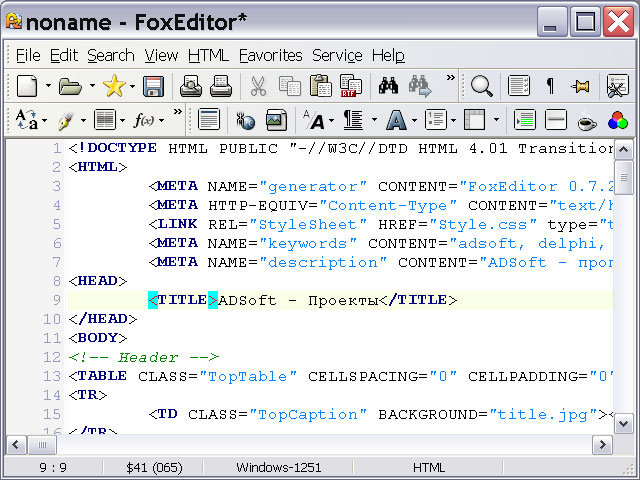
Task: Click the f(x) functions icon
Action: pyautogui.click(x=144, y=120)
